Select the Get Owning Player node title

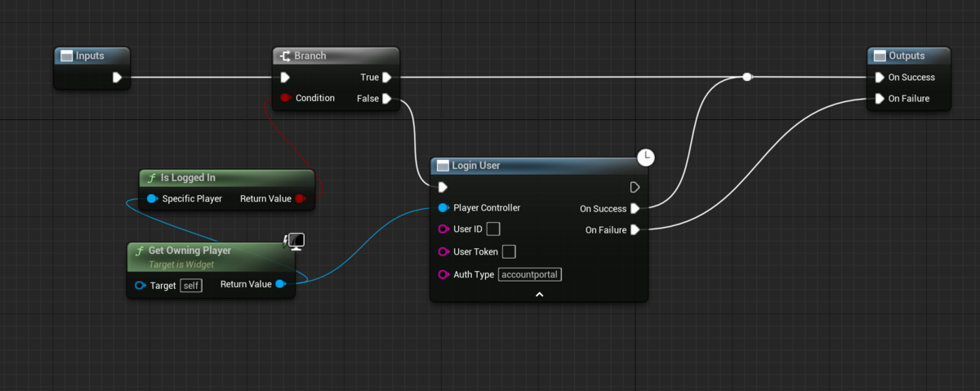(189, 251)
